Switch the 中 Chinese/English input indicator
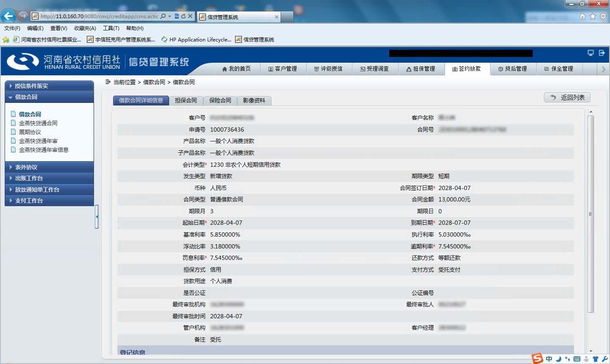This screenshot has width=610, height=364. tap(549, 359)
